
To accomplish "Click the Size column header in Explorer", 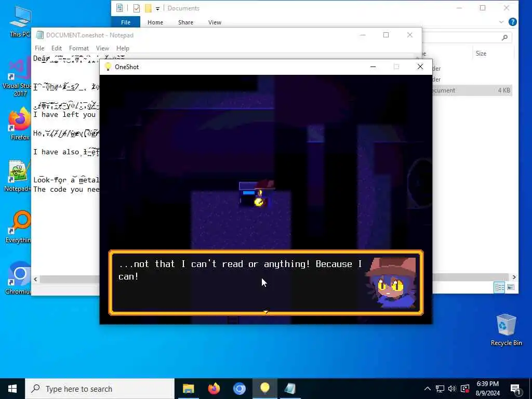I will point(481,54).
